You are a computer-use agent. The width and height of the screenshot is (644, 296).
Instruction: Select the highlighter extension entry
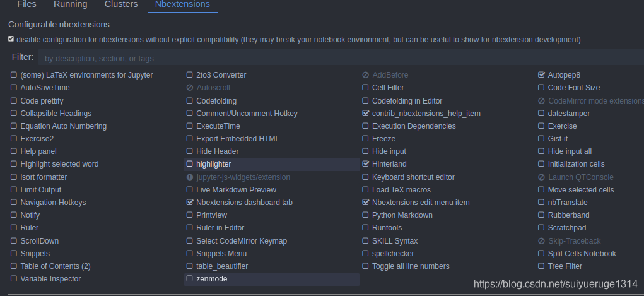272,165
